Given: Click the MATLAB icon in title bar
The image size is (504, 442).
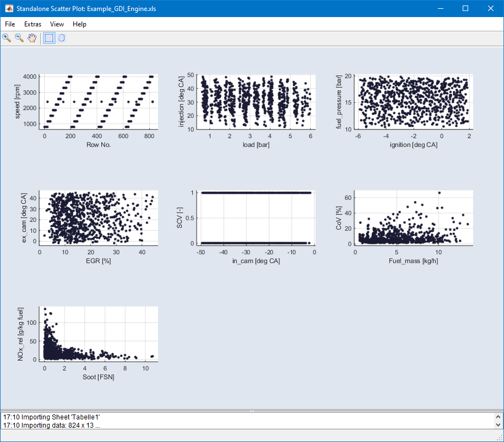Looking at the screenshot, I should point(9,8).
